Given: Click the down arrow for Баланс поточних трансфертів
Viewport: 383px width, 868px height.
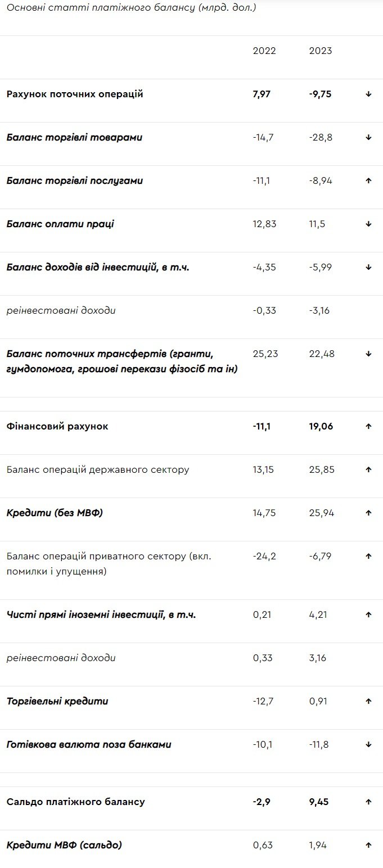Looking at the screenshot, I should pyautogui.click(x=368, y=354).
